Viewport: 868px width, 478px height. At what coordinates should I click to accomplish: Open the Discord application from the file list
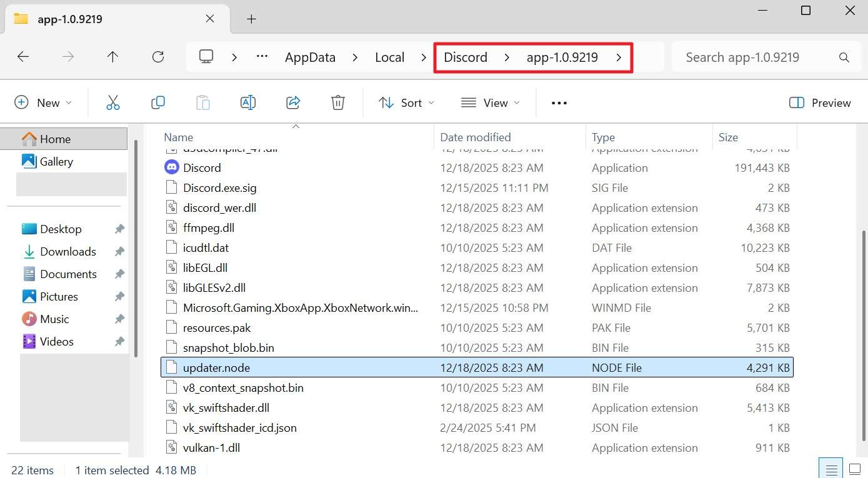tap(201, 167)
